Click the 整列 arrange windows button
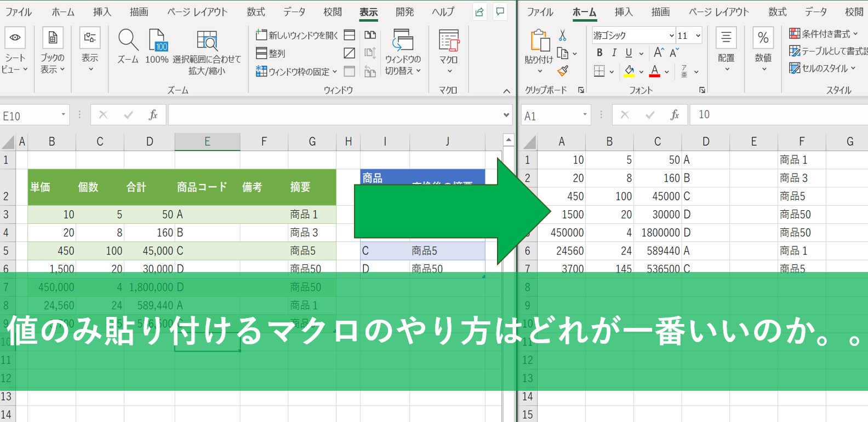868x422 pixels. click(271, 53)
